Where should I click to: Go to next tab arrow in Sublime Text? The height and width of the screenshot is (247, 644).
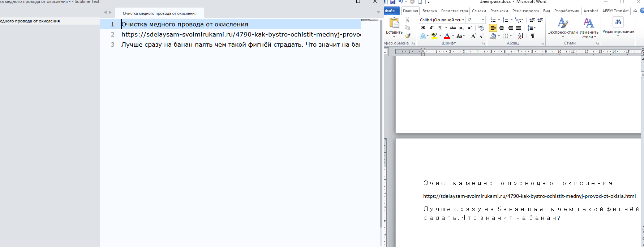pos(110,12)
